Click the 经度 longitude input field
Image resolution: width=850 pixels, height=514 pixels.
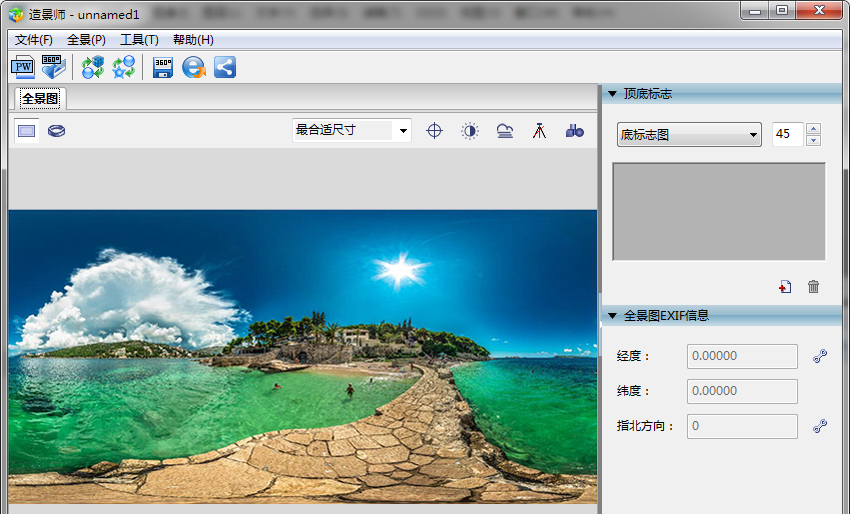(742, 356)
